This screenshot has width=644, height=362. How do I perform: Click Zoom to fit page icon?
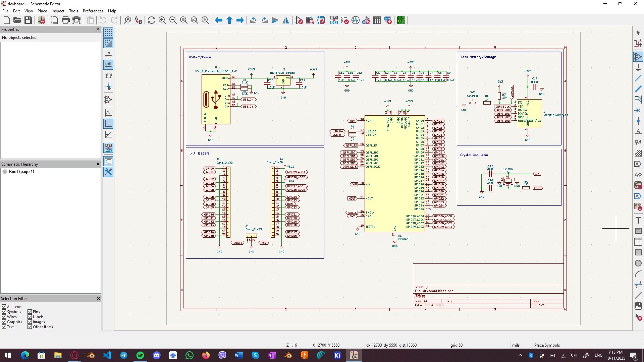coord(184,20)
